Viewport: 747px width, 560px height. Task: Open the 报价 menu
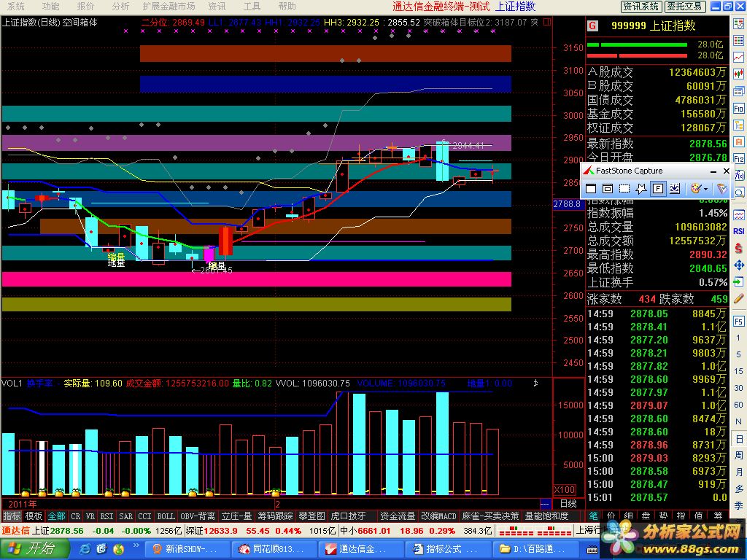tap(86, 6)
